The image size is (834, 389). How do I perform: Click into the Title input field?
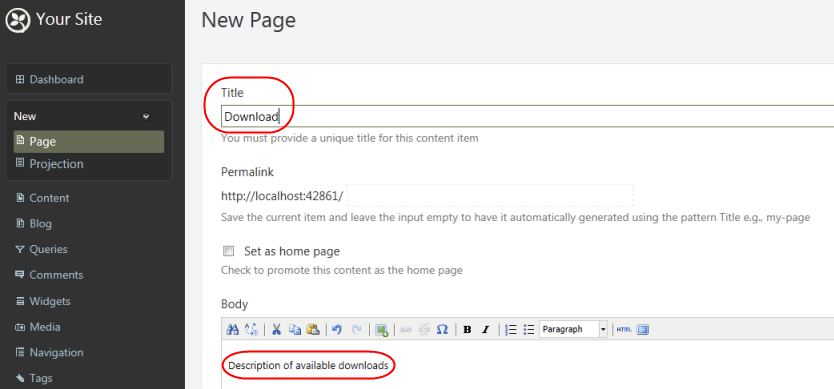[527, 116]
